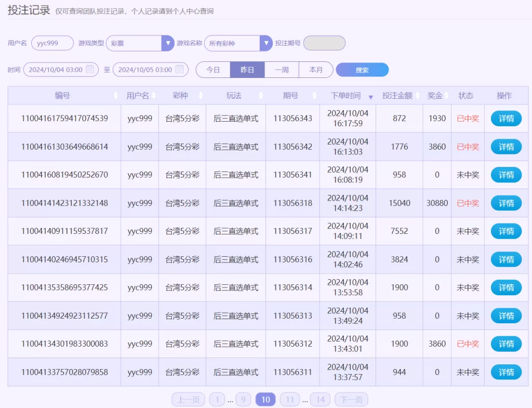Select the 一周 time range tab
Viewport: 532px width, 408px height.
click(282, 70)
